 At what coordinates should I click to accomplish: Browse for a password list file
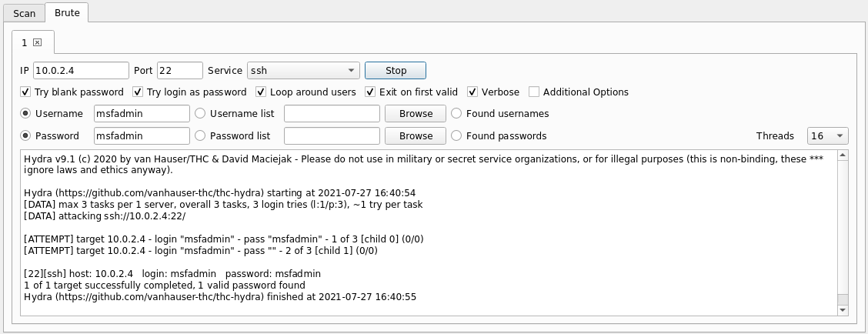click(416, 136)
